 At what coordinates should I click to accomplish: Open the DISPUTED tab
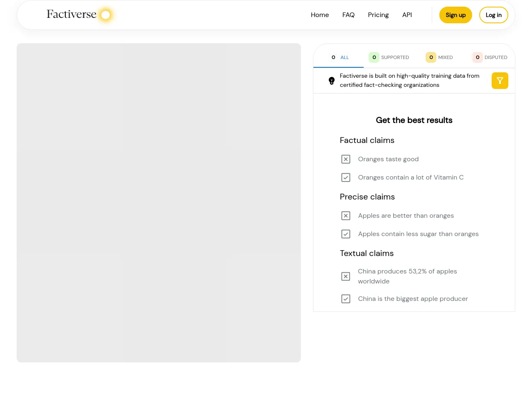click(x=490, y=57)
